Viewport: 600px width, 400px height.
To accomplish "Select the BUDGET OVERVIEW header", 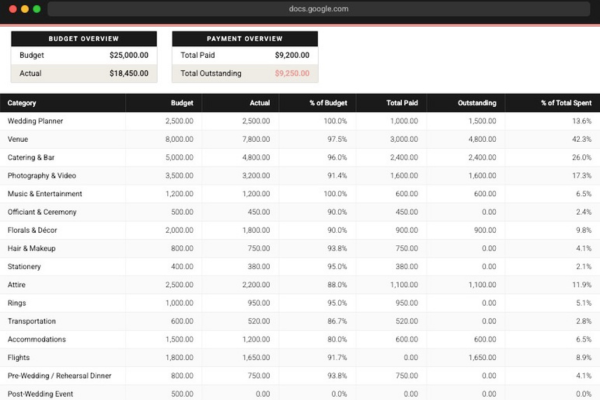I will [84, 39].
